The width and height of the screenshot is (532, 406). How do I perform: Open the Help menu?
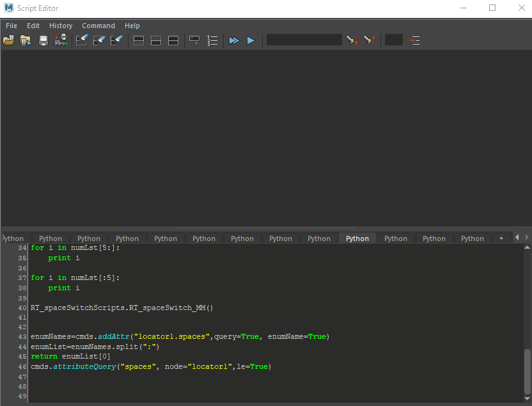[x=132, y=26]
